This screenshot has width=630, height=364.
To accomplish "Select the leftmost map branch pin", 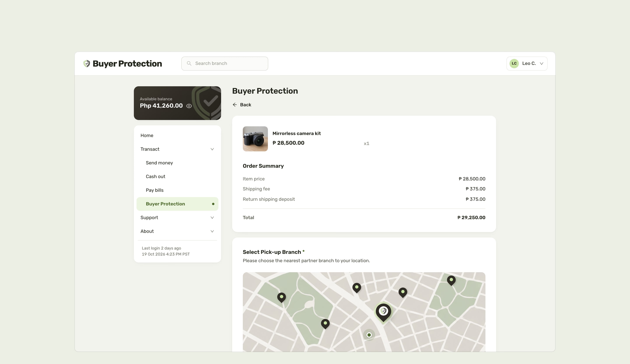I will 282,298.
